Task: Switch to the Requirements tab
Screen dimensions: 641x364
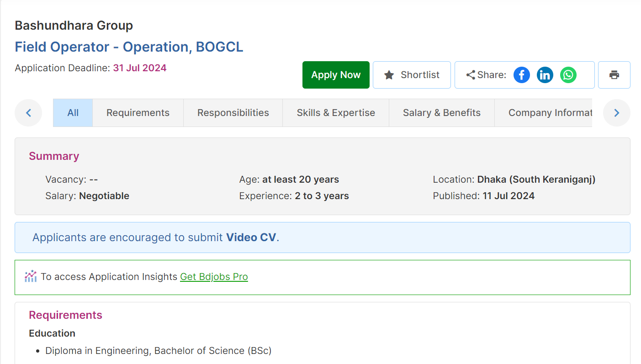Action: 138,113
